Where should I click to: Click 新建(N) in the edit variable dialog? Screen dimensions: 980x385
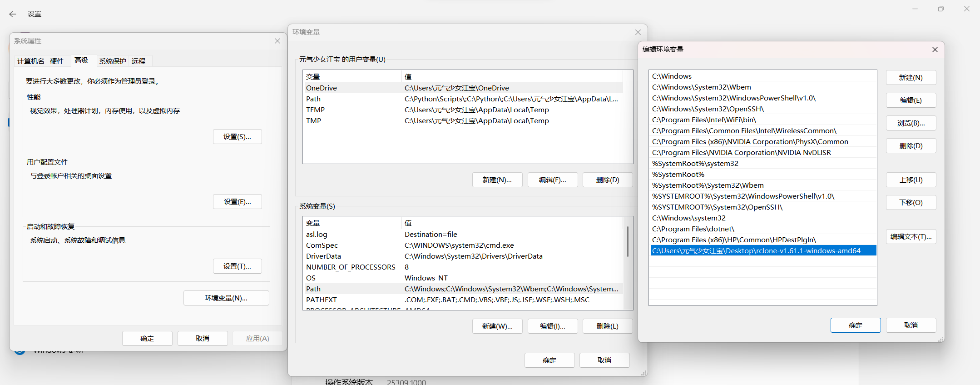click(911, 78)
